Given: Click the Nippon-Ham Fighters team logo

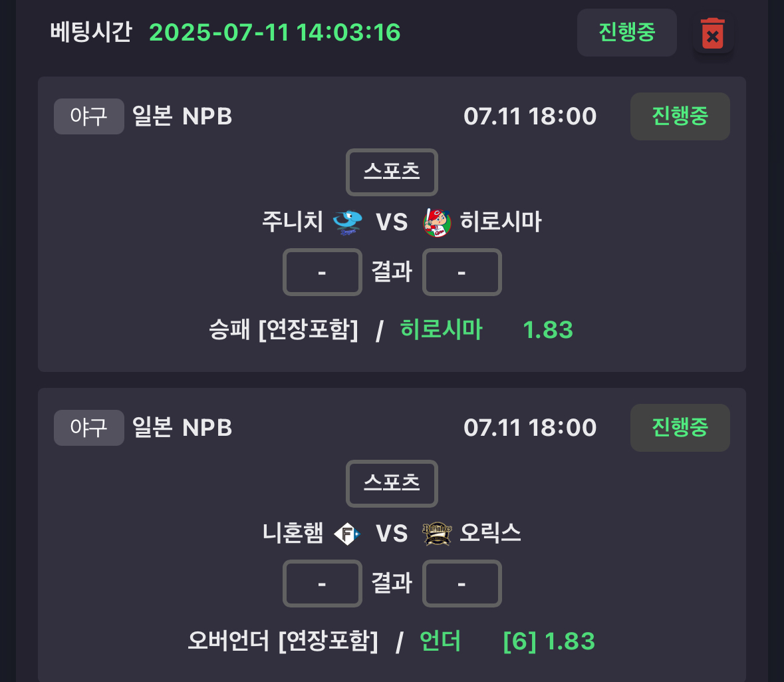Looking at the screenshot, I should click(347, 534).
